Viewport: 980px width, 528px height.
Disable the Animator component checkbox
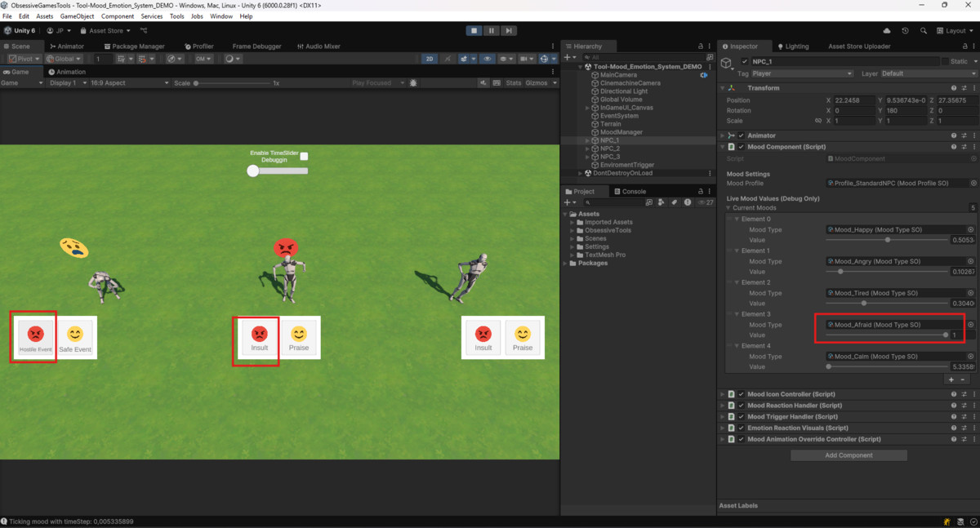tap(742, 135)
